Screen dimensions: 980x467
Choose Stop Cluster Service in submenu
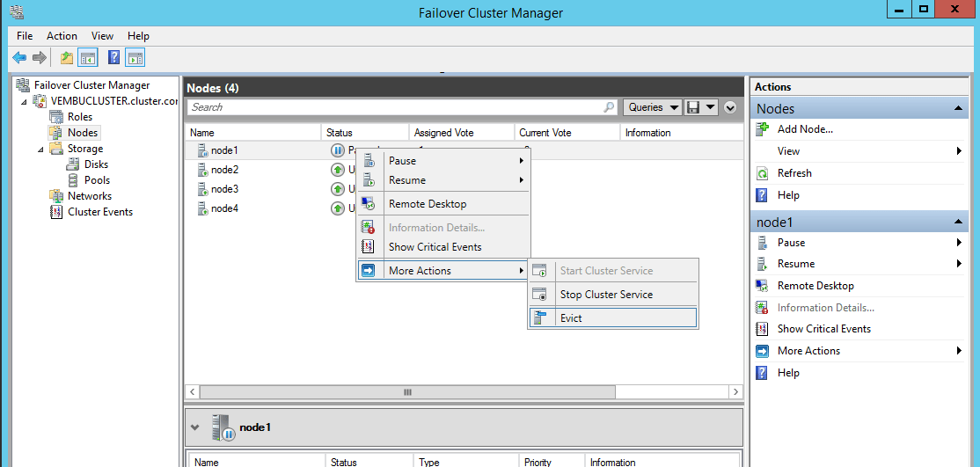pyautogui.click(x=612, y=295)
